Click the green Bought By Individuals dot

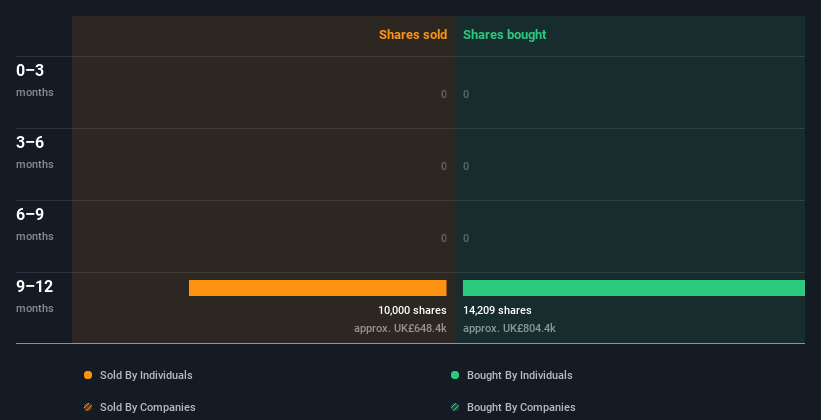[x=455, y=375]
